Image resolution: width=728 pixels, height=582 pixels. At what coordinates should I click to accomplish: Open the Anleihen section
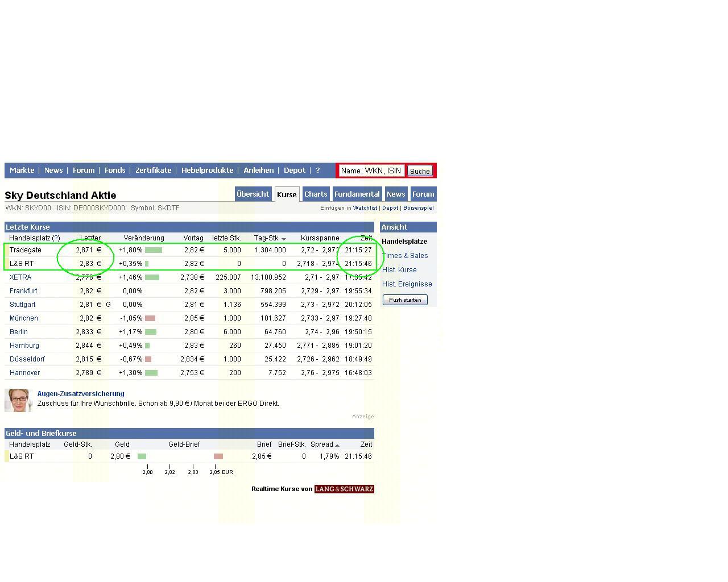click(x=259, y=171)
